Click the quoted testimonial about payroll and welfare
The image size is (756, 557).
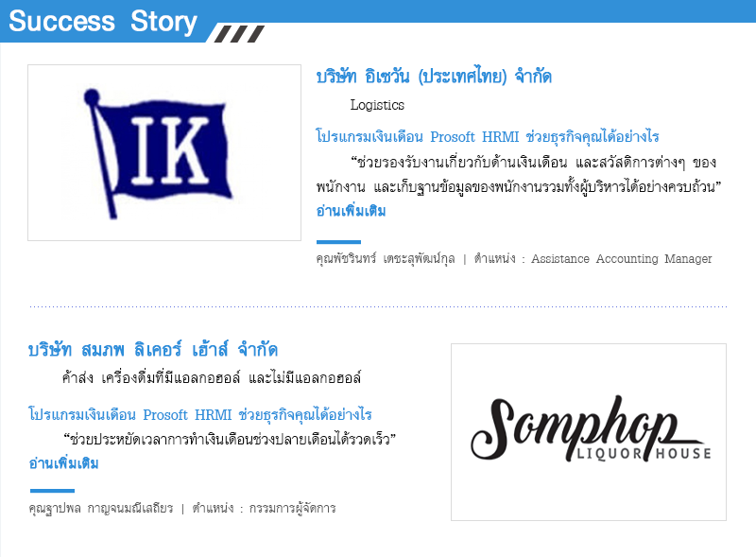coord(518,174)
